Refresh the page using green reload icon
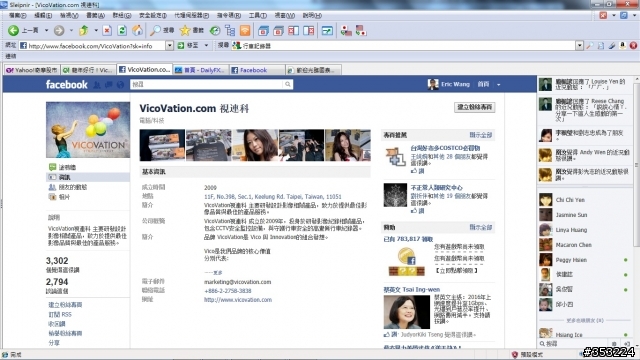The width and height of the screenshot is (640, 360). tap(122, 31)
